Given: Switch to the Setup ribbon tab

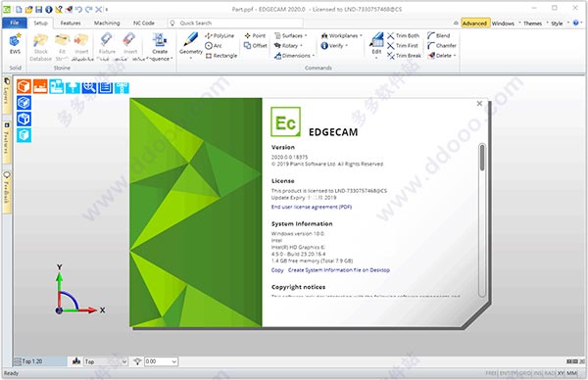Looking at the screenshot, I should [x=40, y=23].
